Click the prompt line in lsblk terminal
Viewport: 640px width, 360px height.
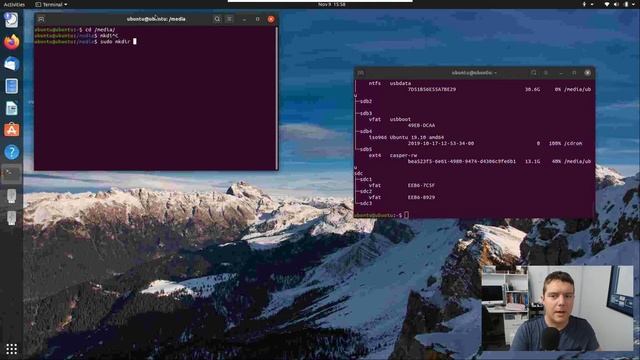pyautogui.click(x=381, y=215)
